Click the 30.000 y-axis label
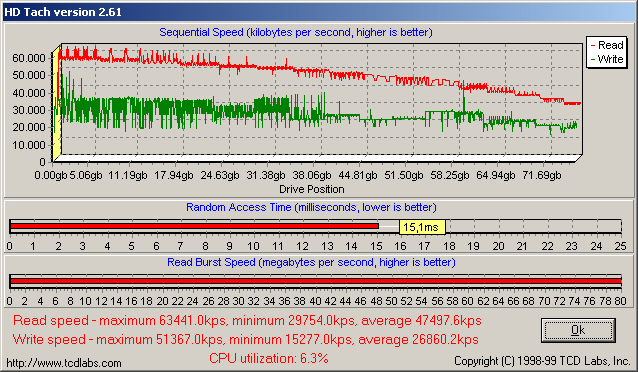The image size is (638, 372). 28,110
